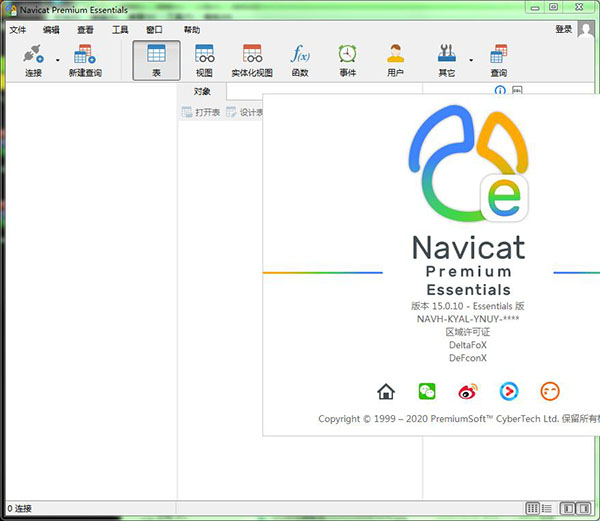Click the 登录 sign-in link
Viewport: 600px width, 521px height.
pos(564,29)
